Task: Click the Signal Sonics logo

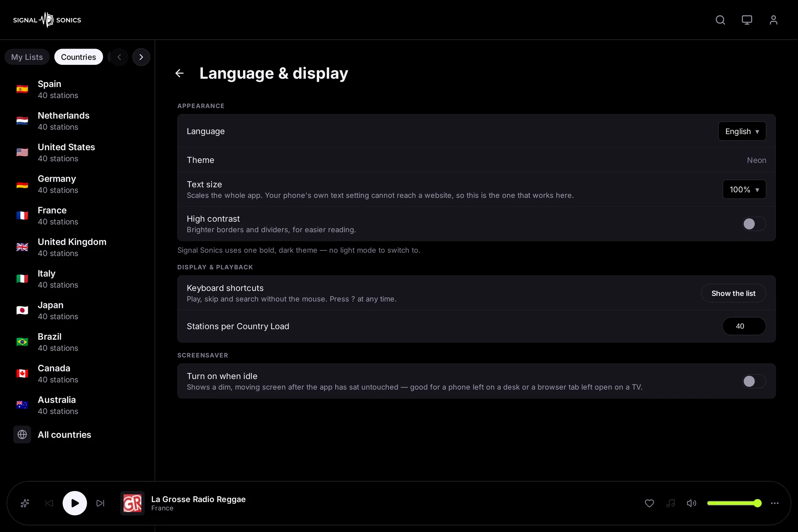Action: pos(47,20)
